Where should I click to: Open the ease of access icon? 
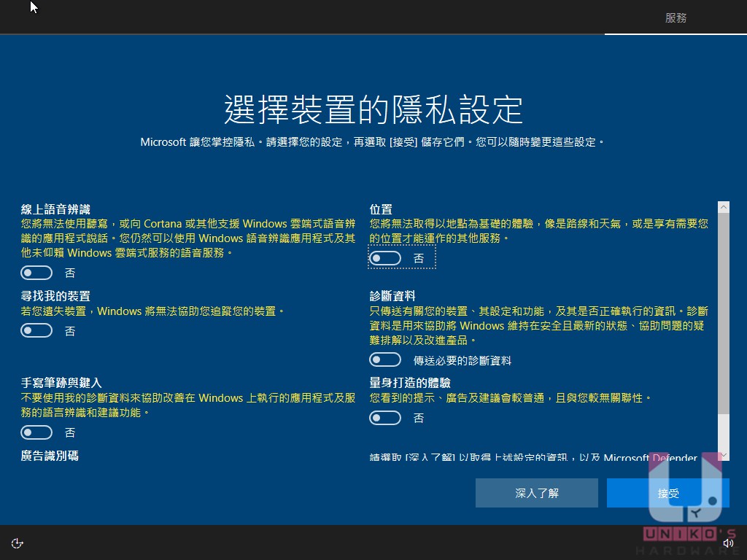click(18, 543)
